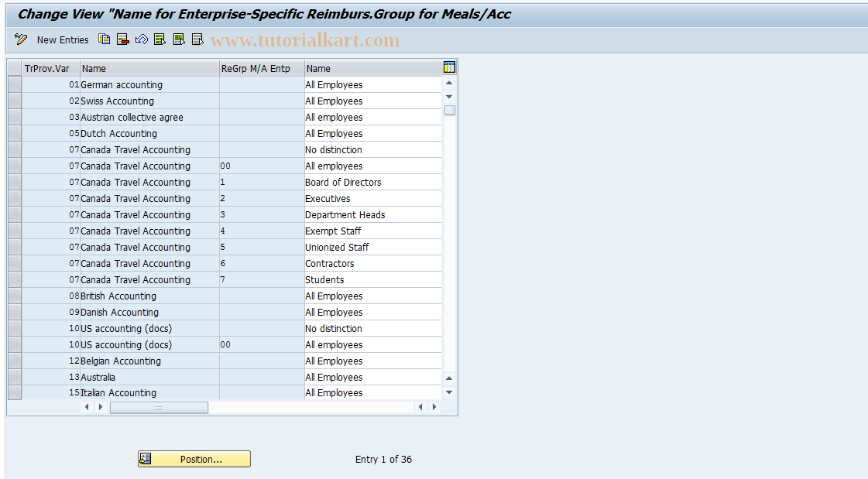Click the Delete row icon

123,39
